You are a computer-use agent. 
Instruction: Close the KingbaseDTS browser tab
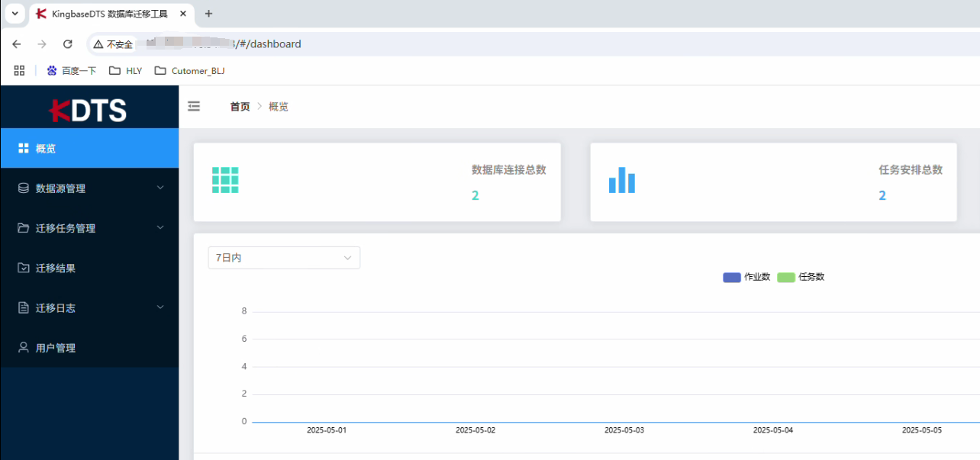click(183, 14)
